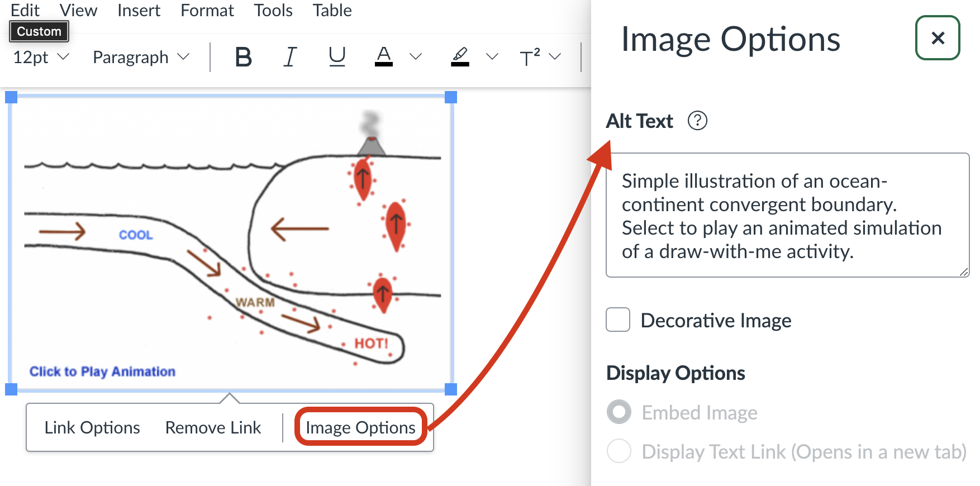
Task: Open the Format menu
Action: (x=207, y=10)
